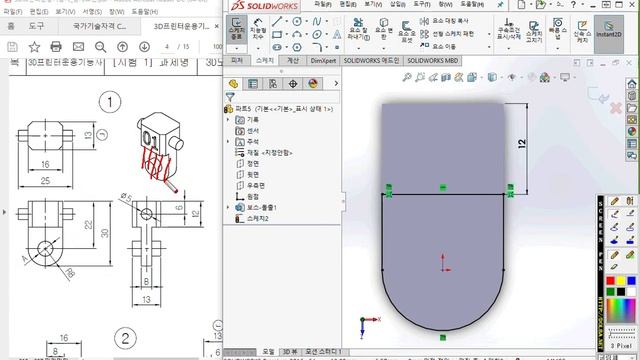640x360 pixels.
Task: Go to next page with down arrow in PDF viewer
Action: coord(144,47)
